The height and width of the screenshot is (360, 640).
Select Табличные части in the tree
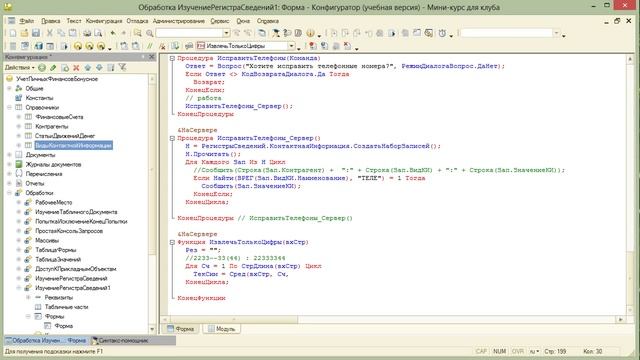[67, 307]
